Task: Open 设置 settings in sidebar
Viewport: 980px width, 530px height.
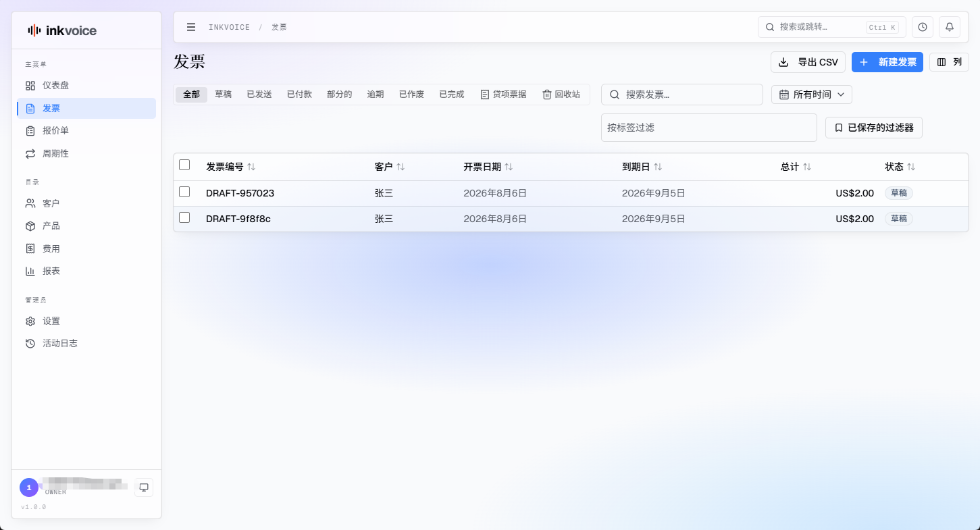Action: pyautogui.click(x=86, y=321)
